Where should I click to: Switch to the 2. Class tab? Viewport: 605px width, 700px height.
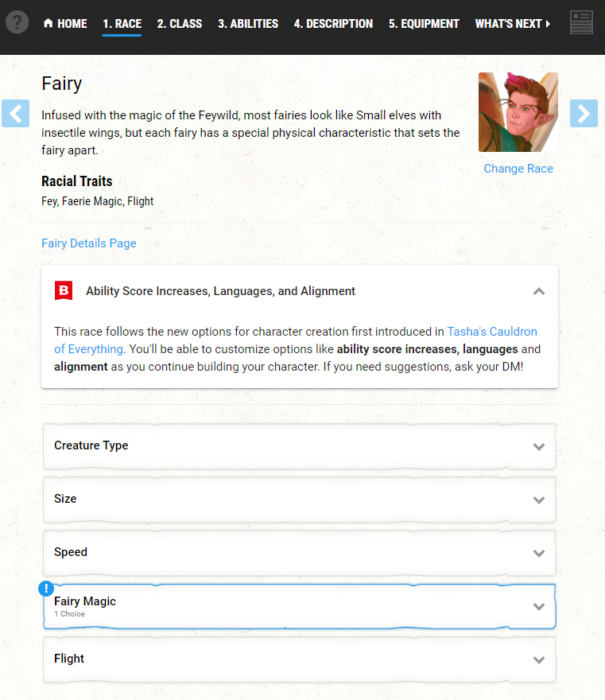(180, 24)
